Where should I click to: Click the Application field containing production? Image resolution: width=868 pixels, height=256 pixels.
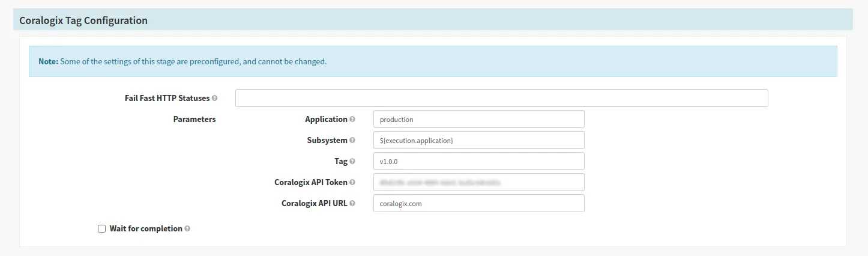pyautogui.click(x=479, y=119)
